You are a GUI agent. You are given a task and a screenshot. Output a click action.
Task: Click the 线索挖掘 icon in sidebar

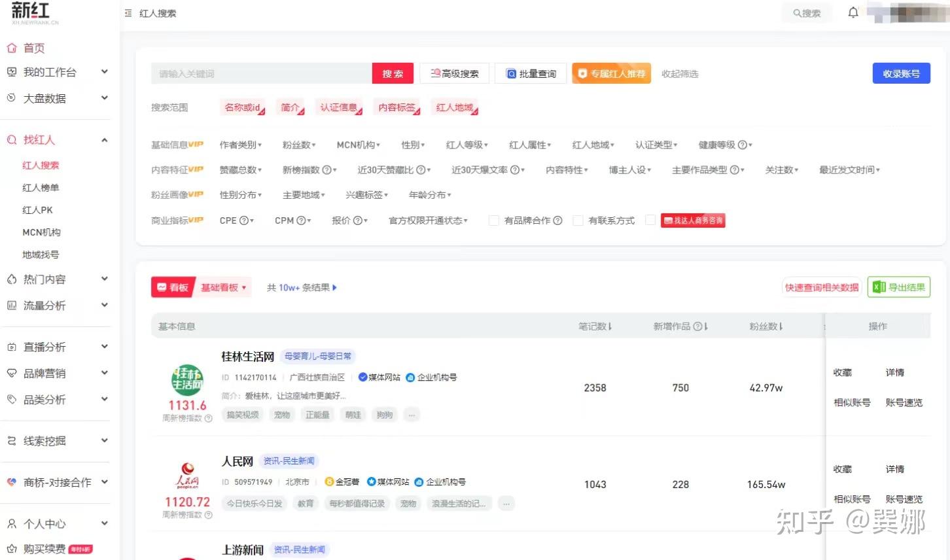(x=11, y=441)
